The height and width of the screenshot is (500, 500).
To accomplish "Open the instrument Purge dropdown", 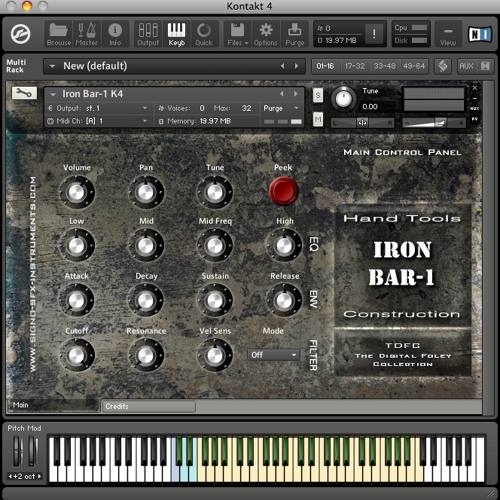I will [281, 108].
